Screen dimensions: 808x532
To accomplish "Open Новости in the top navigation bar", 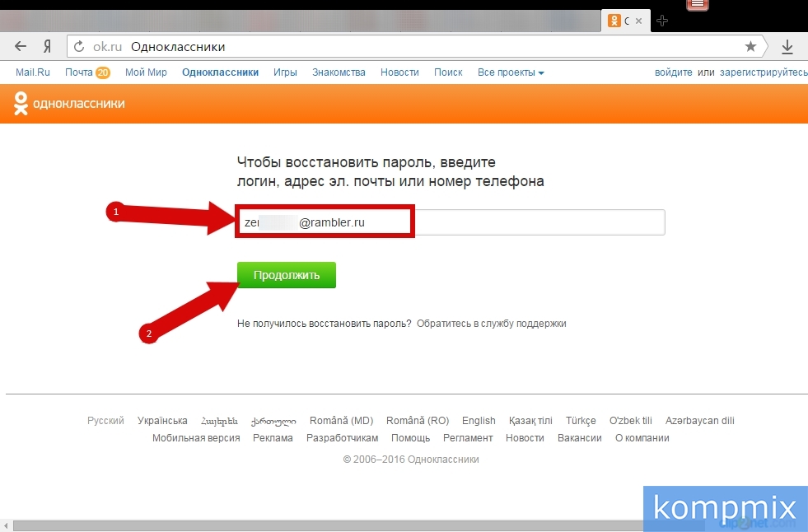I will pyautogui.click(x=399, y=72).
